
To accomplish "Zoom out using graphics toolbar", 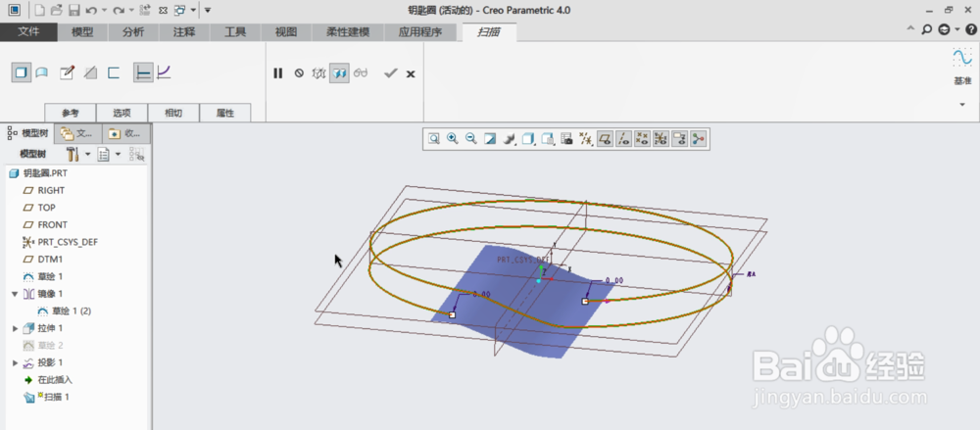I will click(x=471, y=139).
